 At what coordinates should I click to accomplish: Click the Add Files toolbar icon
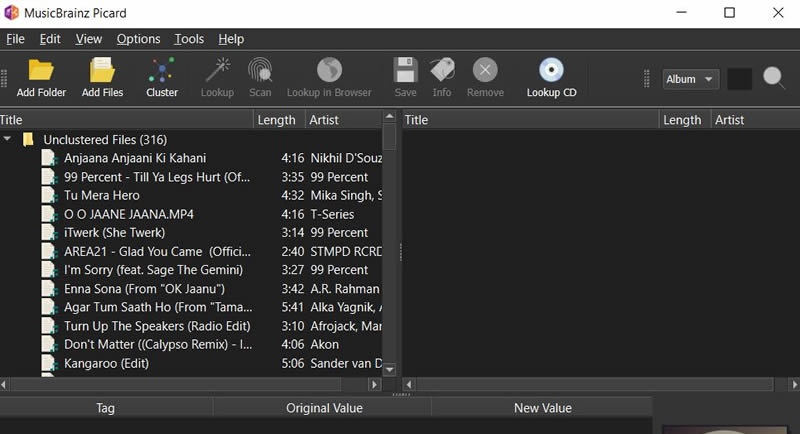click(102, 70)
